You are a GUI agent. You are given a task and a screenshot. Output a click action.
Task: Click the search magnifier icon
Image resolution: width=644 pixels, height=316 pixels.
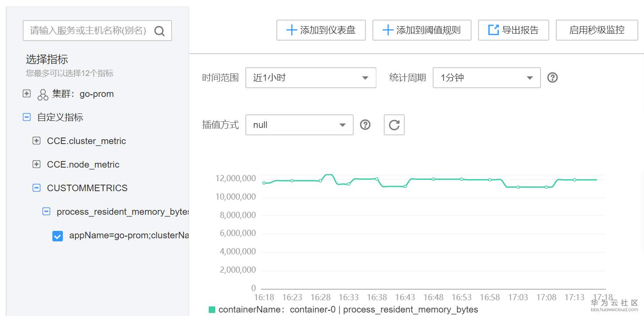pyautogui.click(x=160, y=31)
